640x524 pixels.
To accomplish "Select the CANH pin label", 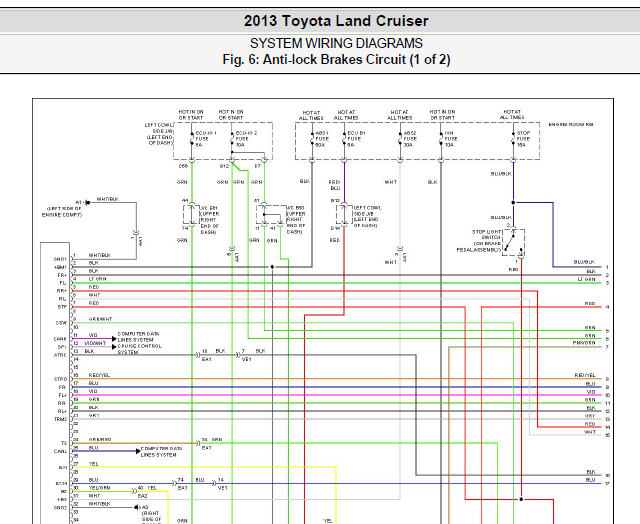I will 60,339.
